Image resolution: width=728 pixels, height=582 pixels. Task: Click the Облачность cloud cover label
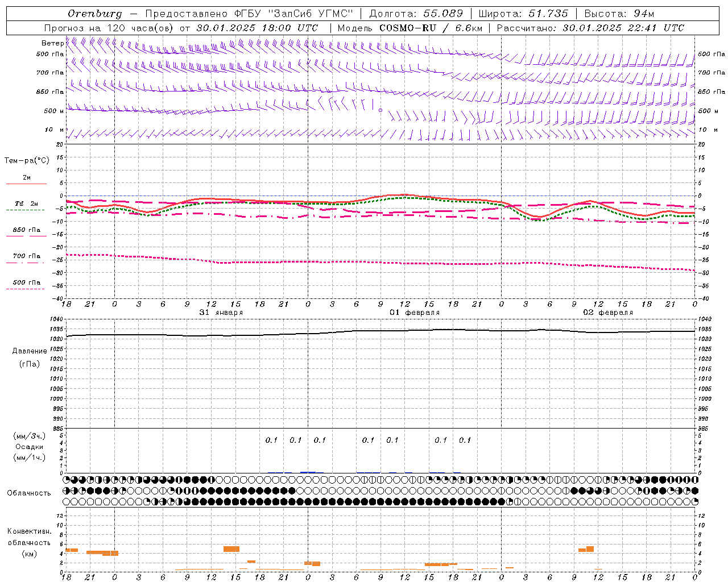[29, 493]
